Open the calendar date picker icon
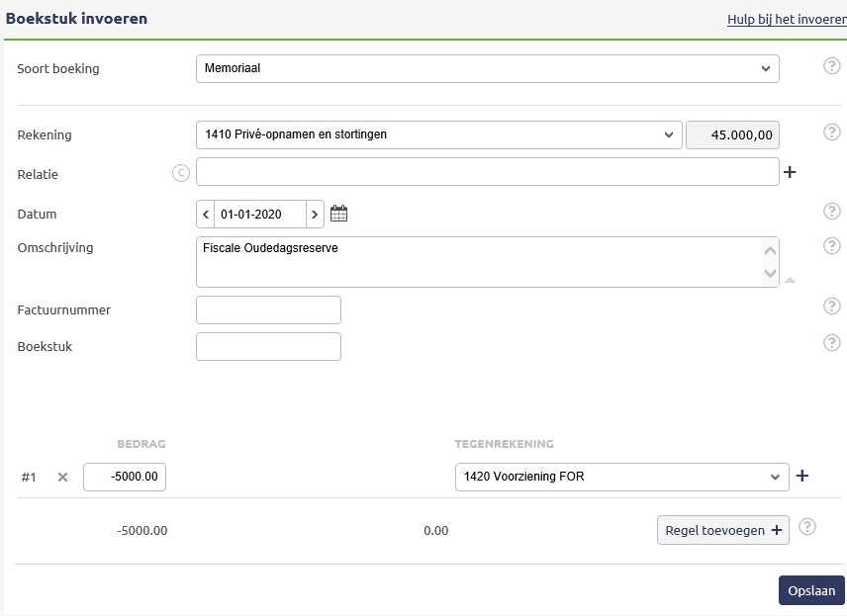 [338, 214]
